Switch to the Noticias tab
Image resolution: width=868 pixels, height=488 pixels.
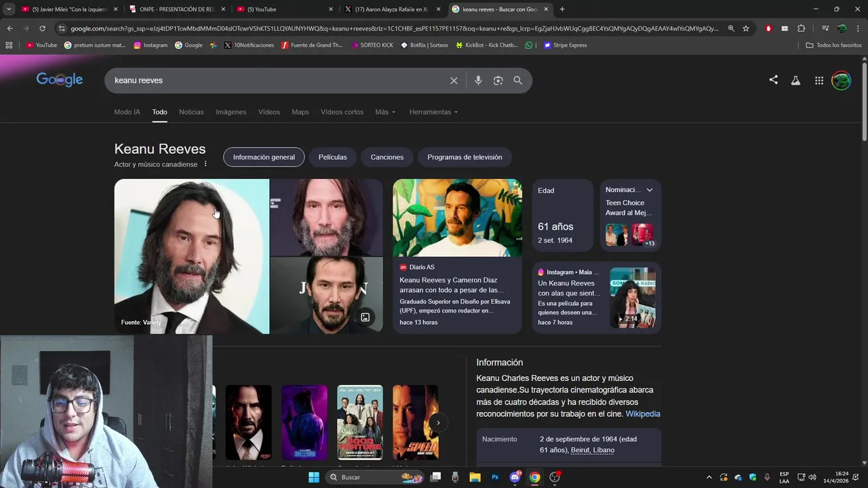191,112
